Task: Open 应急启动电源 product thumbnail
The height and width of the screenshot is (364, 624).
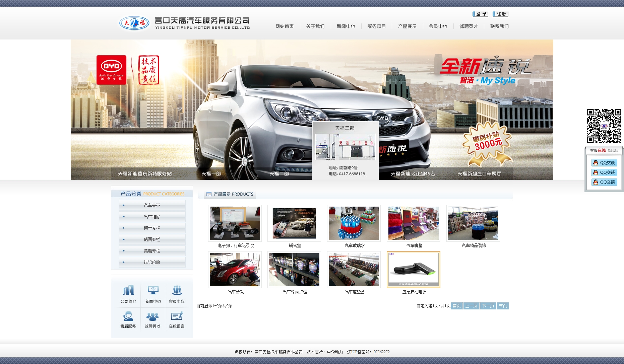Action: [414, 270]
